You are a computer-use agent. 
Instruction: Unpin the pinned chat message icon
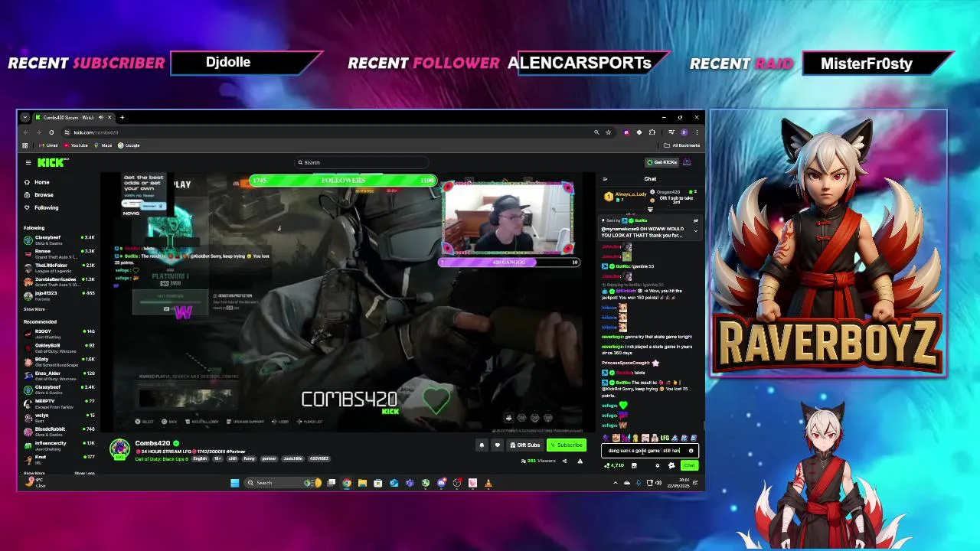[695, 221]
